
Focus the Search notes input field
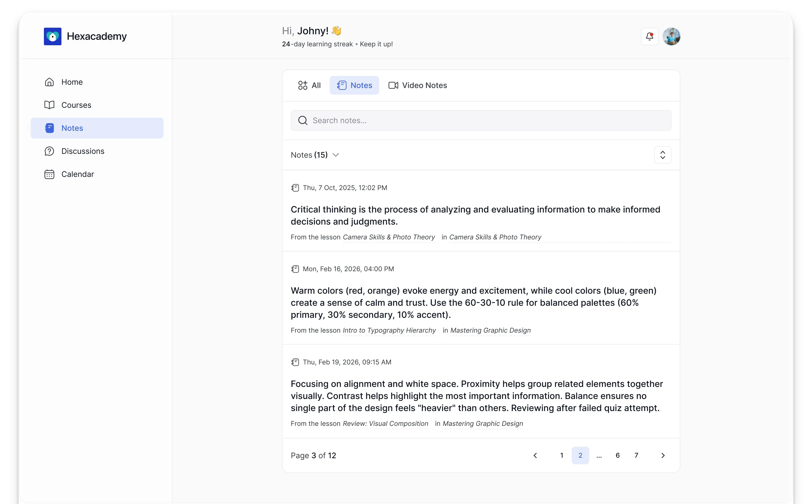coord(481,120)
